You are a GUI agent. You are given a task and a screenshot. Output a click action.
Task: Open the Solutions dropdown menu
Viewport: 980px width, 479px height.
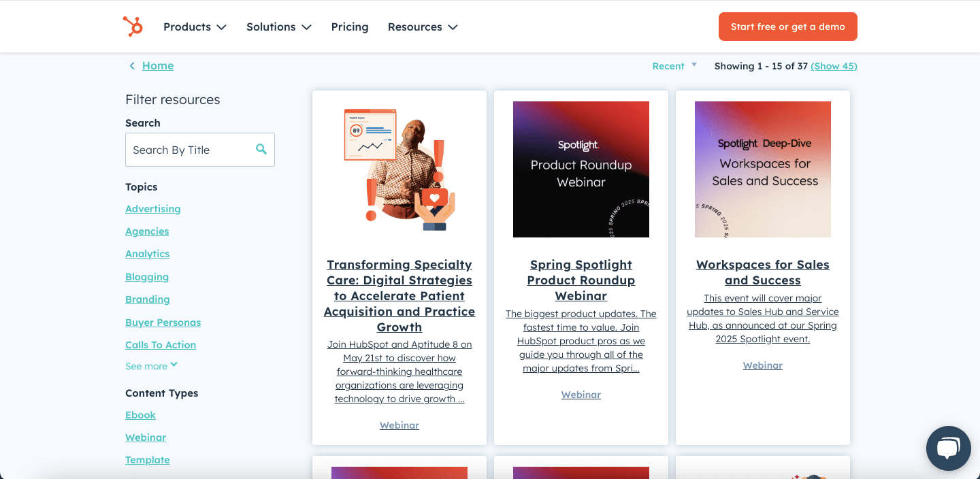279,27
